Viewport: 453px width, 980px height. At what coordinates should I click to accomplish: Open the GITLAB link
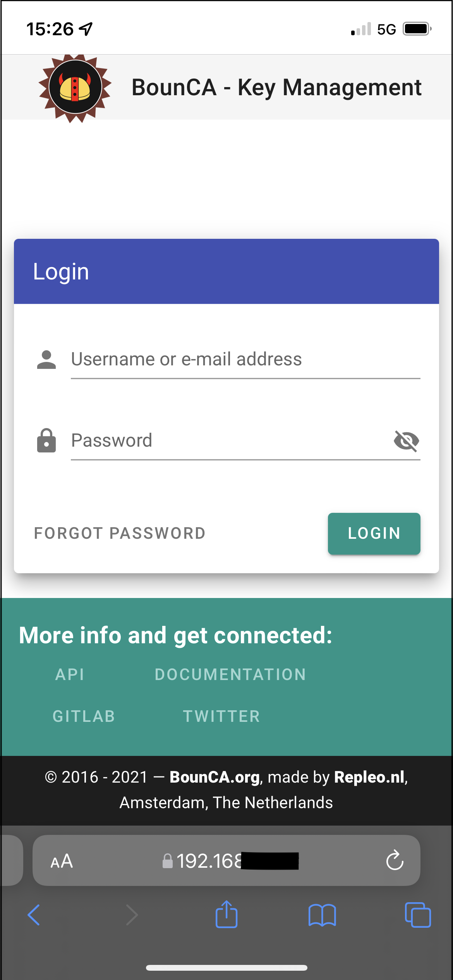[84, 716]
